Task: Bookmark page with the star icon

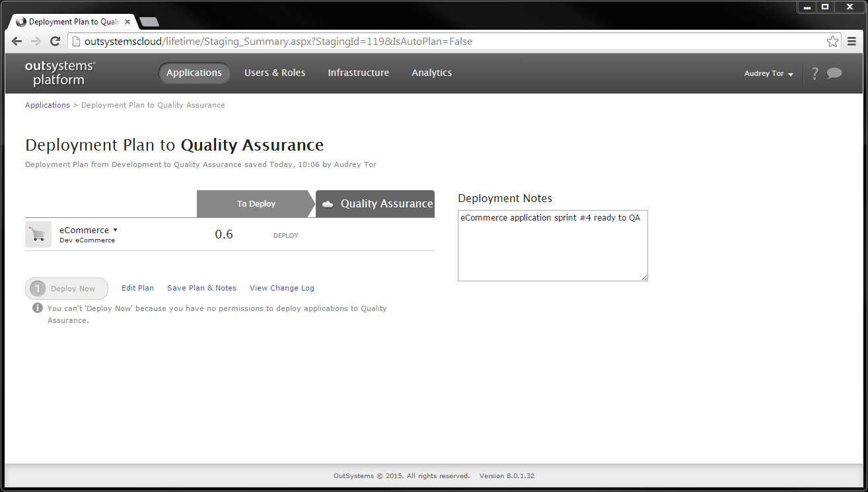Action: tap(833, 41)
